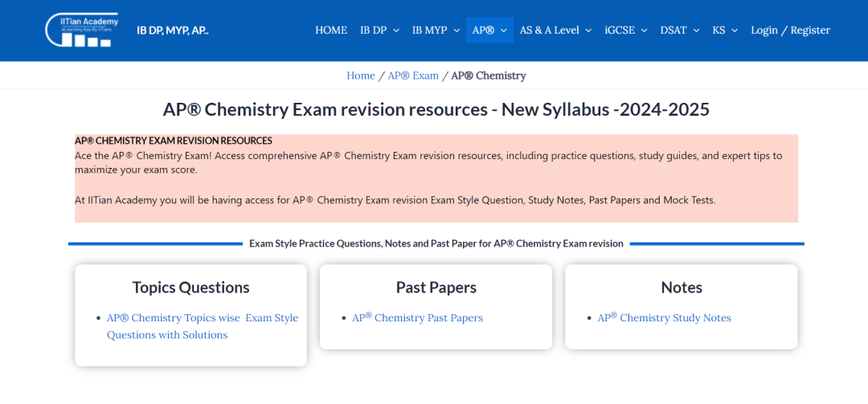The image size is (868, 404).
Task: Expand the AP® dropdown chevron
Action: point(503,31)
